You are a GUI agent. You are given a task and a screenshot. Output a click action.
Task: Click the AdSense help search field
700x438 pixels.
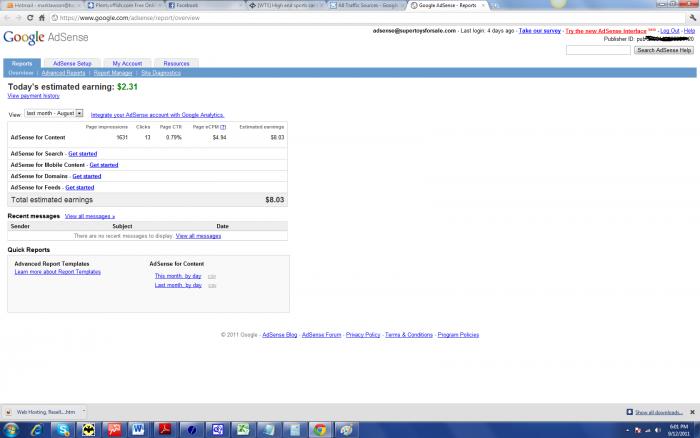pyautogui.click(x=598, y=50)
